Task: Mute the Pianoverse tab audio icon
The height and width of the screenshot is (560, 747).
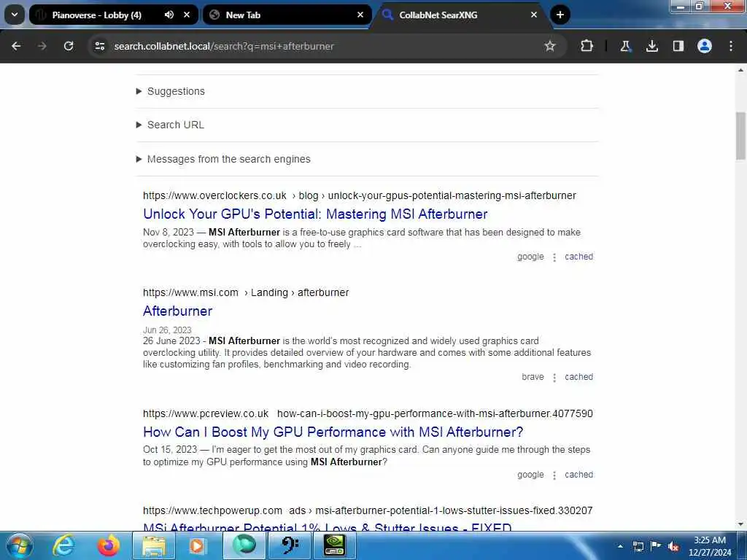Action: tap(169, 15)
